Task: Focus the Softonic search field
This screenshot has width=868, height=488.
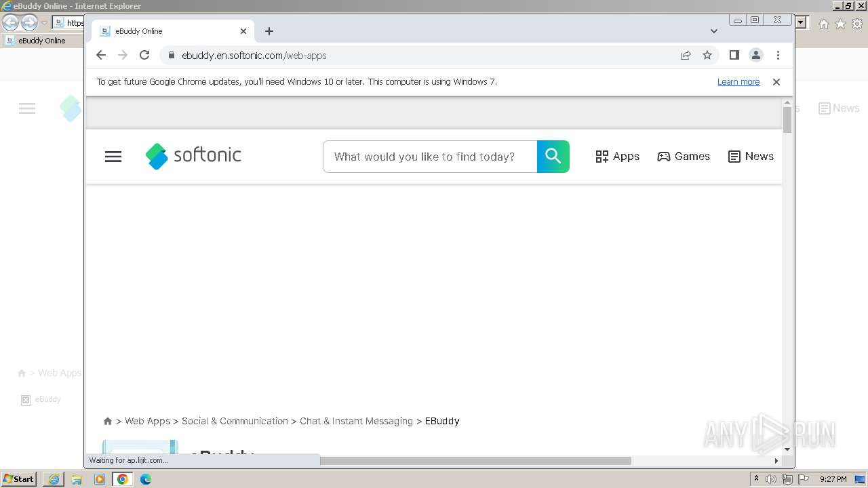Action: click(x=430, y=157)
